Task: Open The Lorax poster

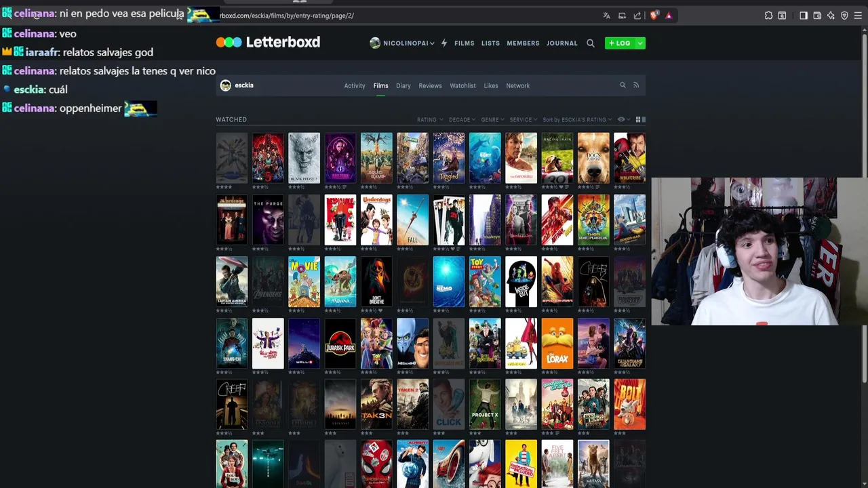Action: [557, 344]
